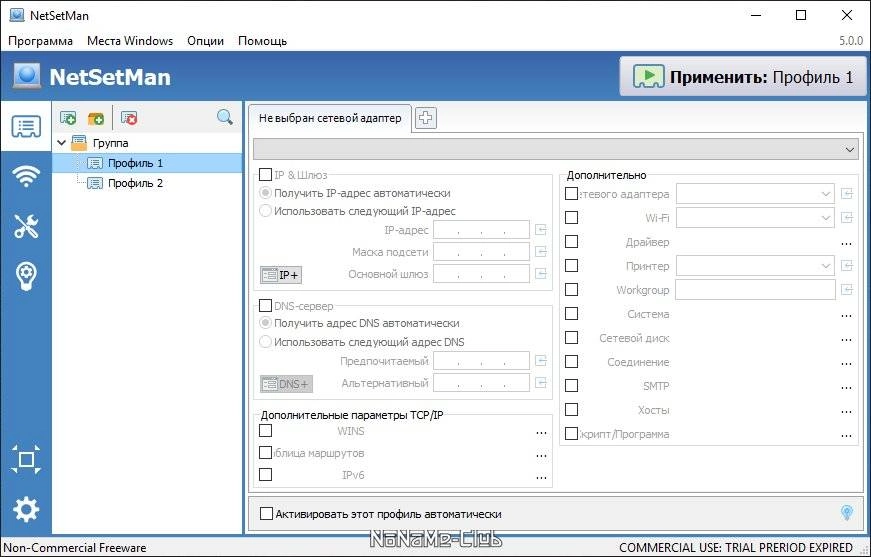Open profile search magnifier icon
The width and height of the screenshot is (871, 557).
[x=224, y=117]
